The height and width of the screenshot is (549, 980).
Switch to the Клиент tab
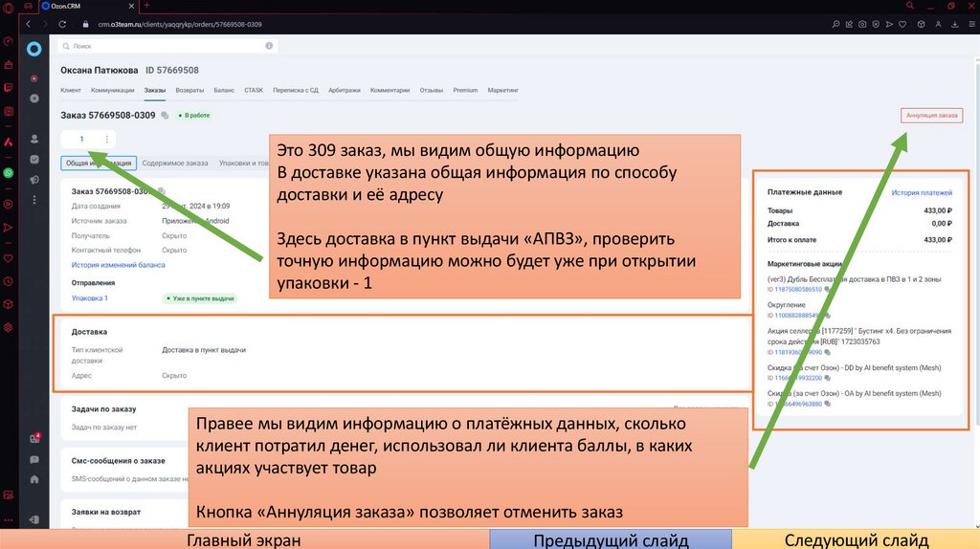pos(71,90)
